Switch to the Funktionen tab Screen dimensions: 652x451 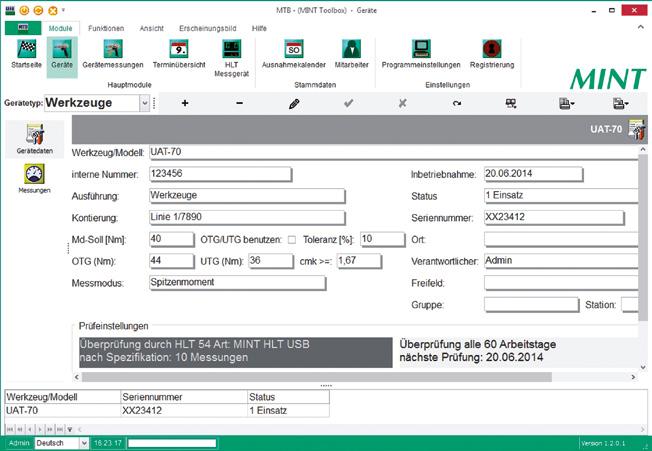[x=106, y=28]
